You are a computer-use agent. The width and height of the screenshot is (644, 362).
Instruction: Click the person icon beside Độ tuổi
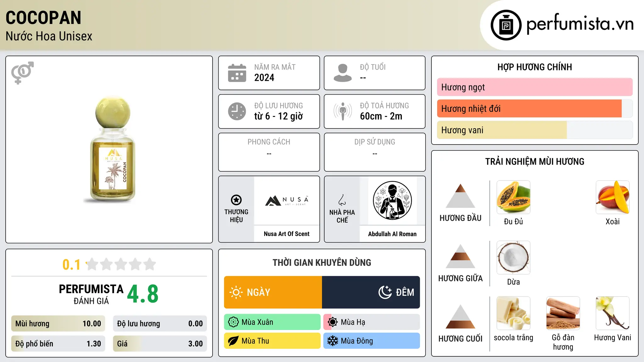(x=343, y=73)
